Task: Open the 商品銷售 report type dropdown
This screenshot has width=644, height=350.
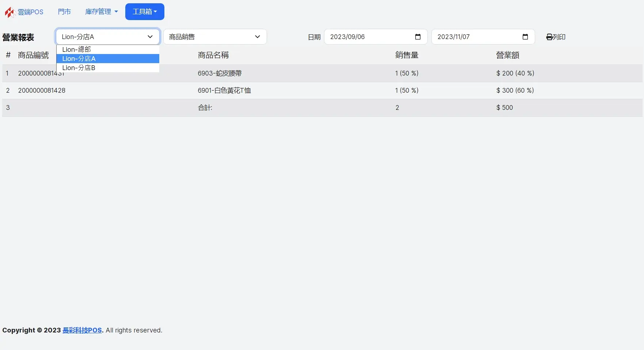Action: (x=215, y=37)
